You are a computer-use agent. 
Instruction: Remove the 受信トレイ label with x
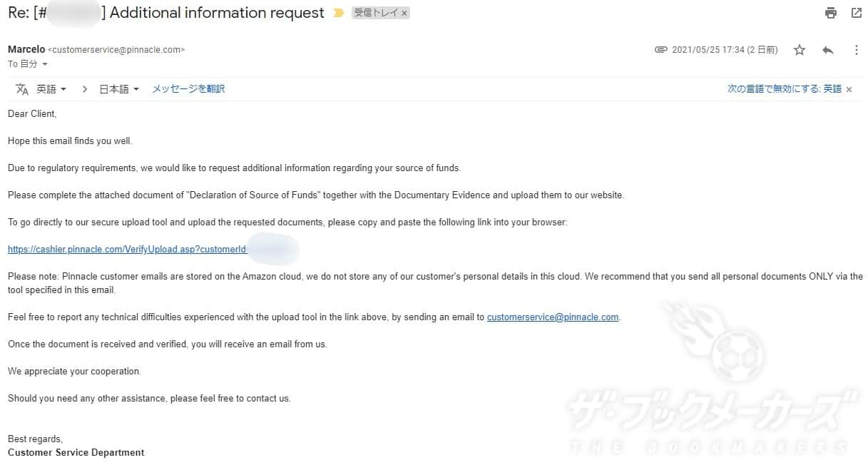[404, 13]
